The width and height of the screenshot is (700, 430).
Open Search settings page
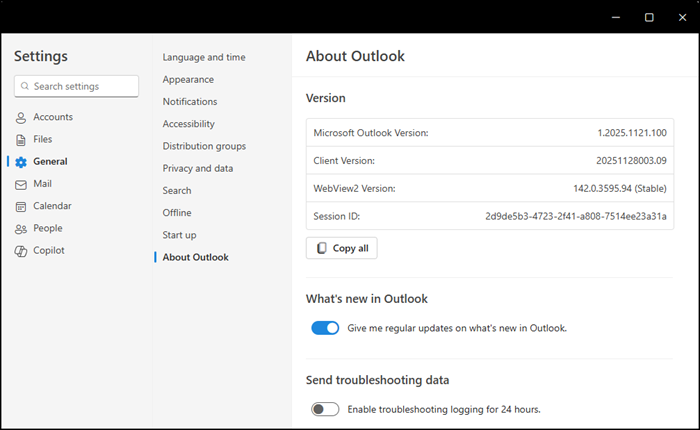(177, 191)
